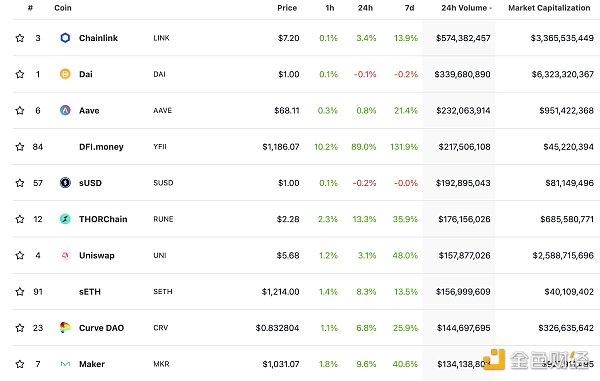Click Uniswap 7d change 48.0%
The height and width of the screenshot is (381, 600).
405,256
